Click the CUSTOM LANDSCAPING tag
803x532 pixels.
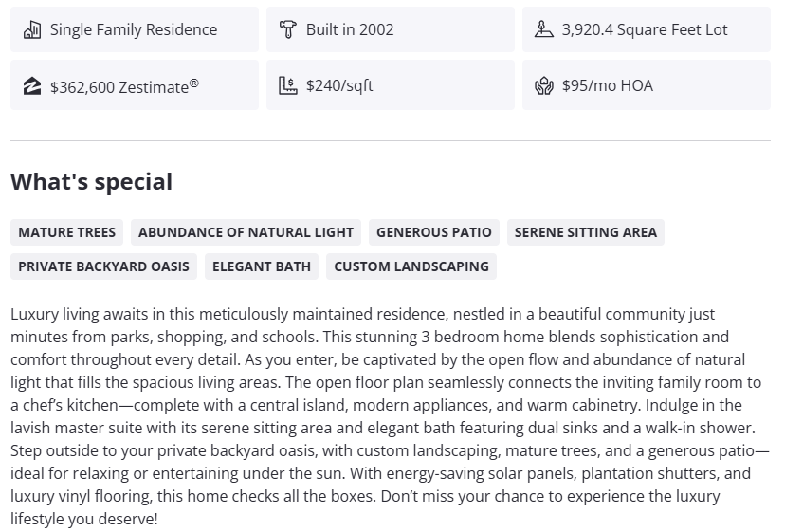(x=411, y=266)
